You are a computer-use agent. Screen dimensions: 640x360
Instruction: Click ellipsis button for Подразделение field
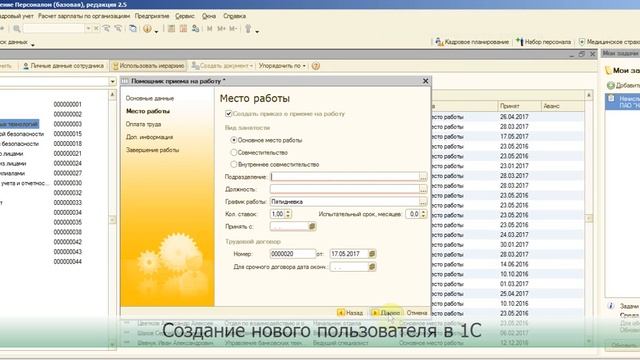[423, 177]
